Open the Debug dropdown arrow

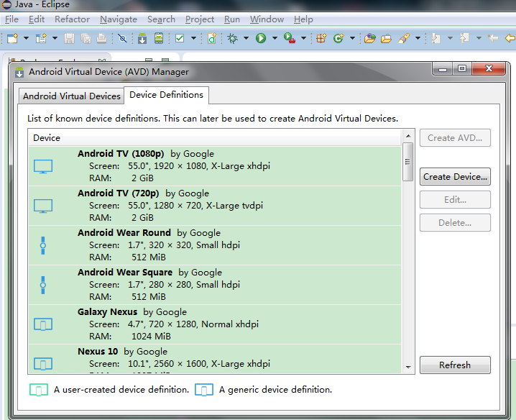pyautogui.click(x=246, y=38)
